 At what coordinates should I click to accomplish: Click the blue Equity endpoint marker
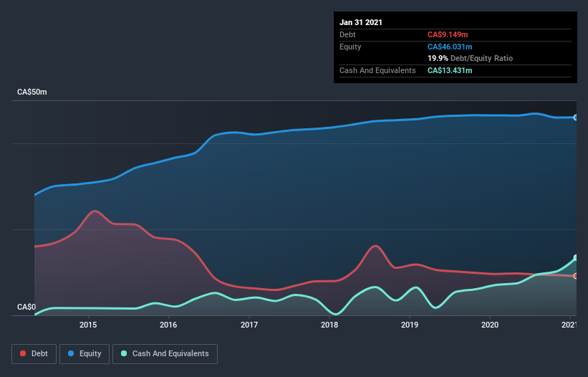pos(576,118)
